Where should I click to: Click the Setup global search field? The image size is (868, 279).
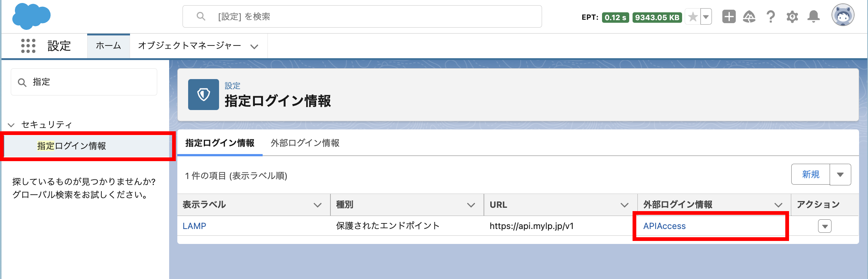(x=362, y=16)
